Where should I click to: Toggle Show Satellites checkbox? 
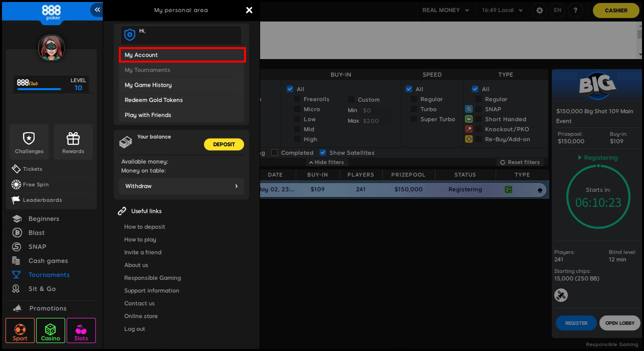click(323, 153)
